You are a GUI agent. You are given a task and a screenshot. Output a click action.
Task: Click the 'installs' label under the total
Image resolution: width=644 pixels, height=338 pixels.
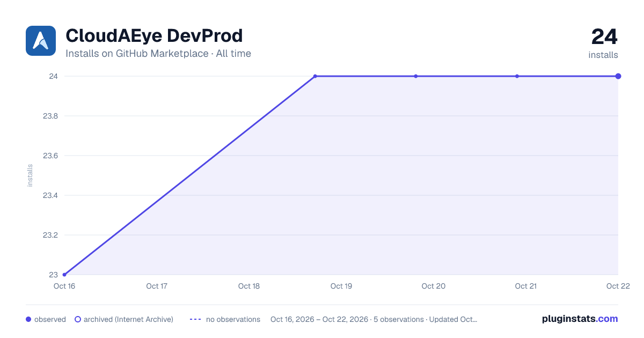(x=603, y=55)
